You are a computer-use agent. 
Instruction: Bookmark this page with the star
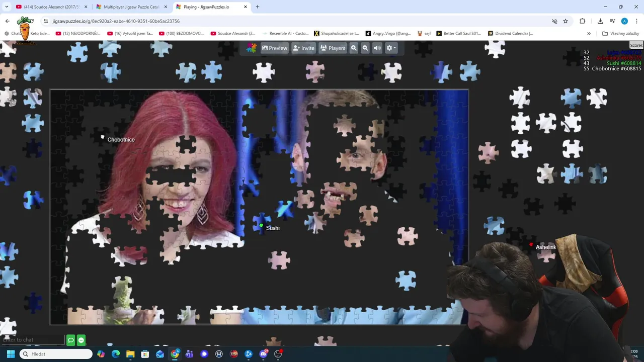566,21
